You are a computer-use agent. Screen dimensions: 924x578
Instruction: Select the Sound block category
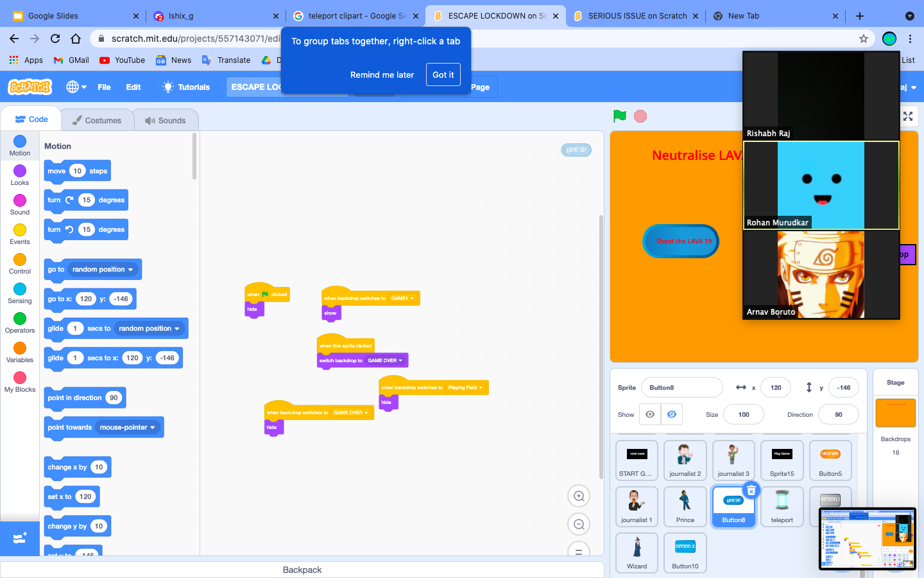pyautogui.click(x=20, y=204)
